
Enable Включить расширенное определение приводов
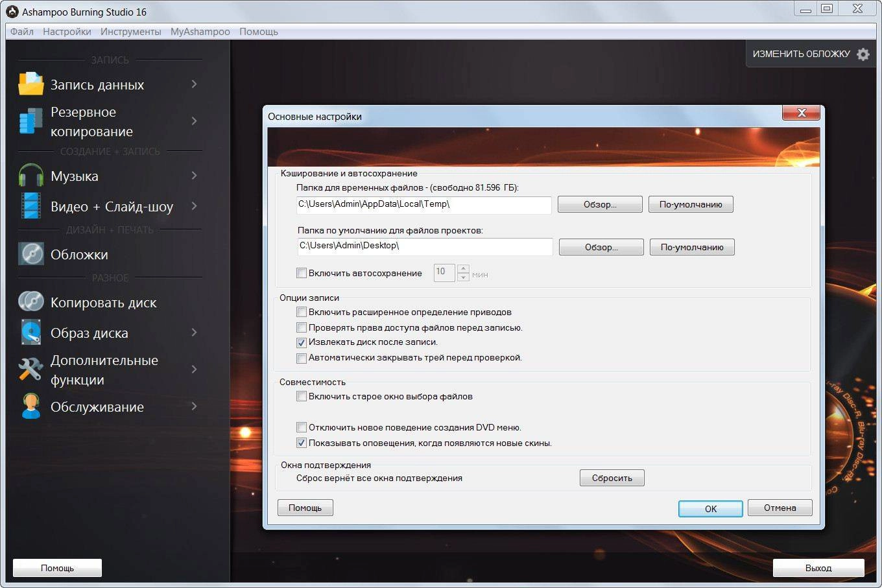click(302, 312)
